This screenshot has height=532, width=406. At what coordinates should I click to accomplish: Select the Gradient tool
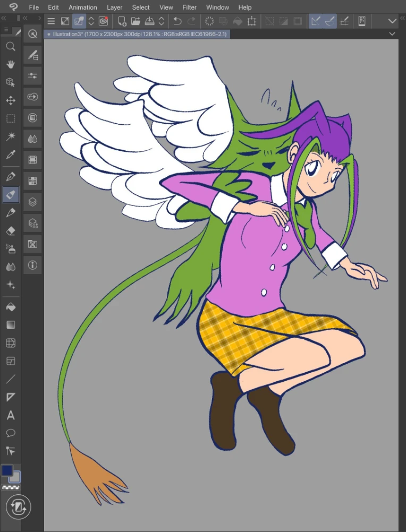[x=11, y=325]
